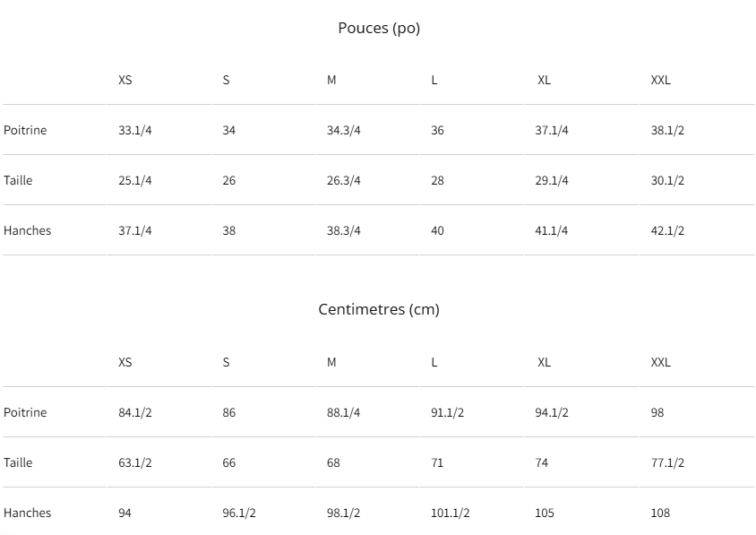Click the 77.1/2 XXL Taille centimetres cell
Viewport: 756px width, 535px height.
point(667,462)
